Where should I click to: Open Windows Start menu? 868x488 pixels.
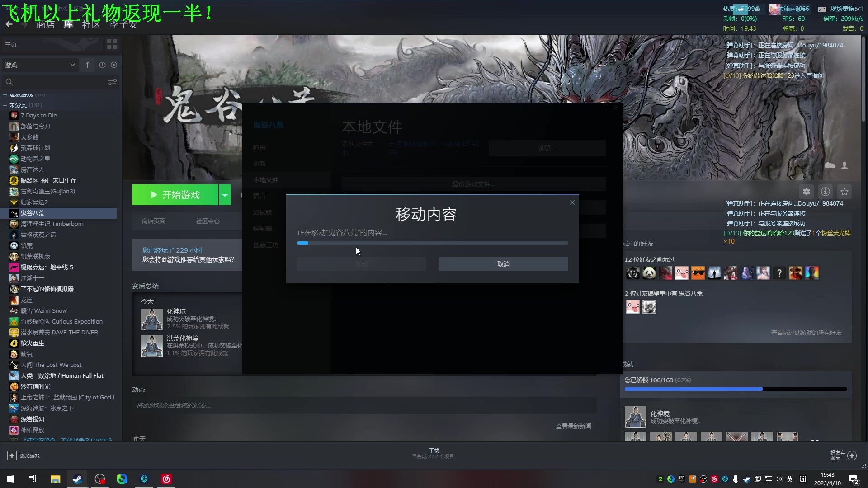[x=11, y=479]
